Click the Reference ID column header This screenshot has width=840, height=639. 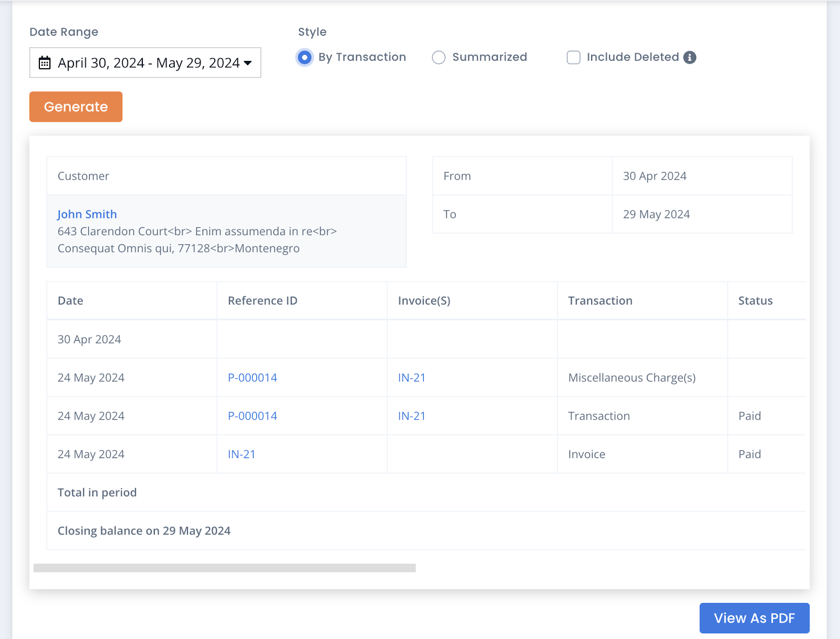pos(302,301)
